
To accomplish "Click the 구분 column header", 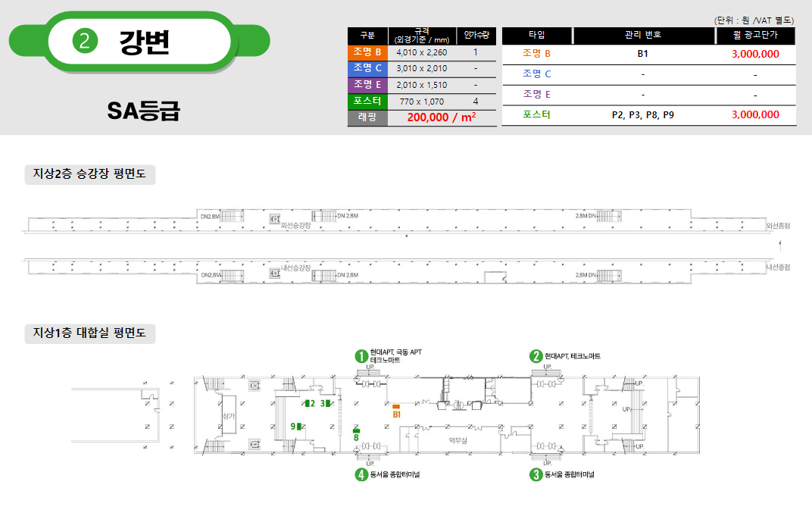I will 367,36.
